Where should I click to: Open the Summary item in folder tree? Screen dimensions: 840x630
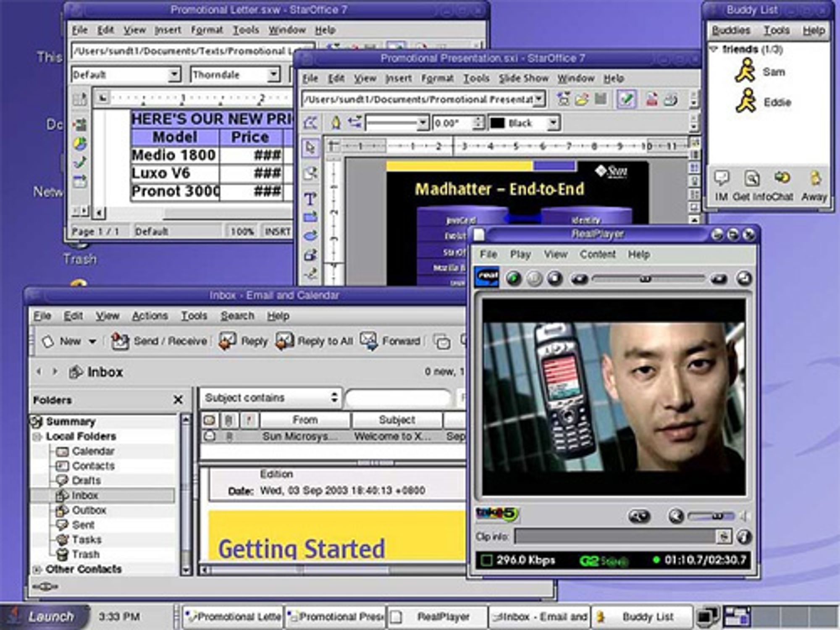click(64, 421)
